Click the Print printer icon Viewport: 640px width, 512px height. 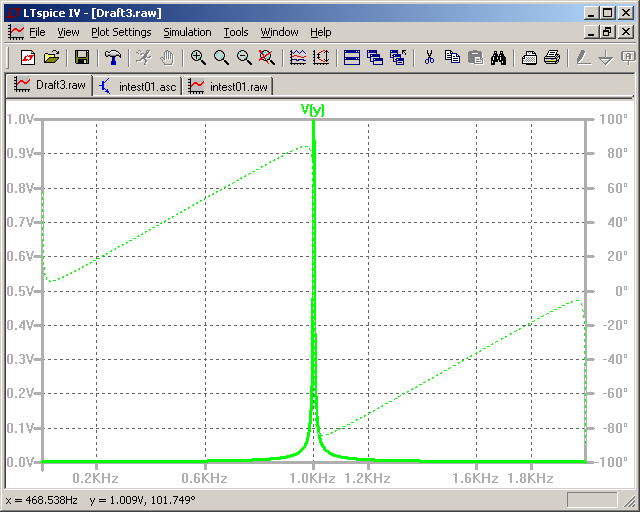point(551,58)
